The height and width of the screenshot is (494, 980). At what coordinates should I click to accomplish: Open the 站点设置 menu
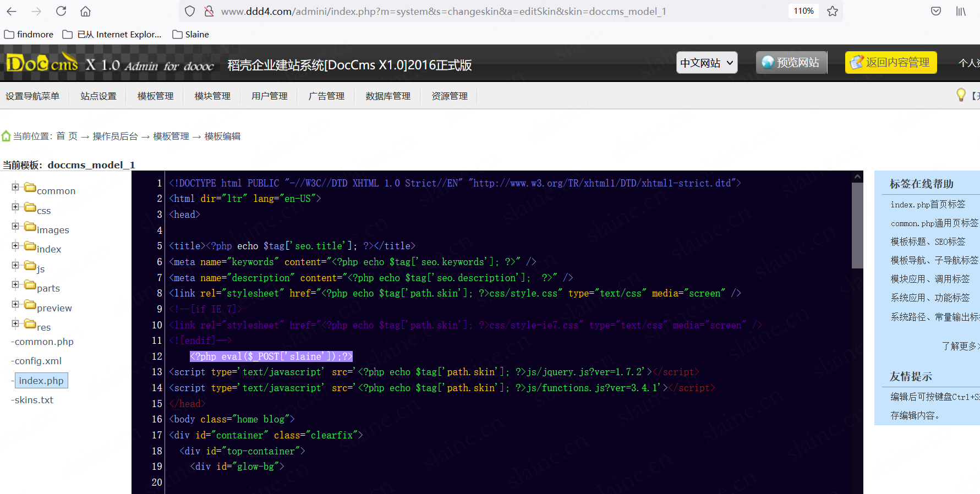tap(98, 96)
